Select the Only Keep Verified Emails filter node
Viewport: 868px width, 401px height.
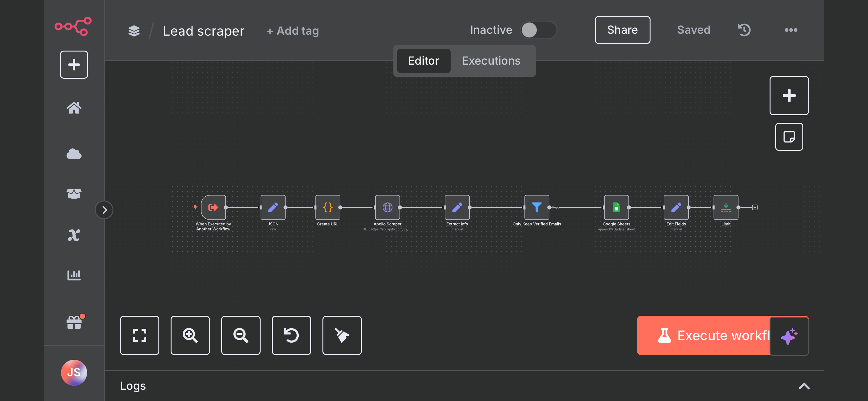(x=537, y=207)
